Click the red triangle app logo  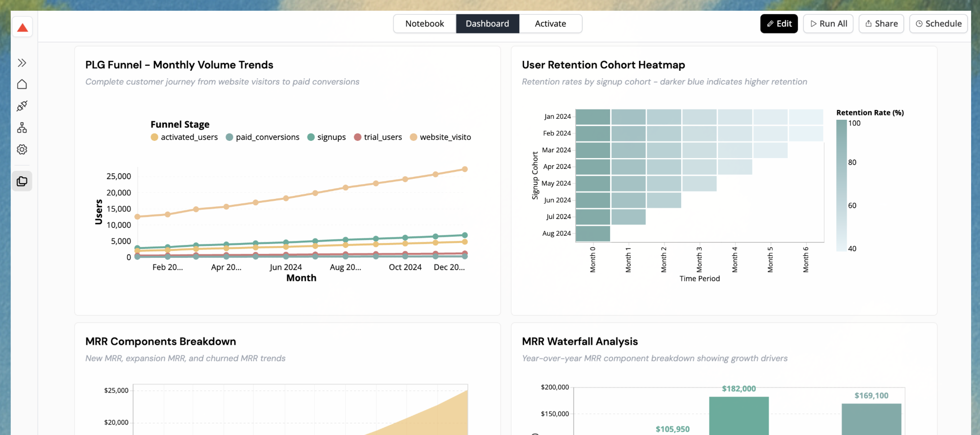pyautogui.click(x=23, y=27)
